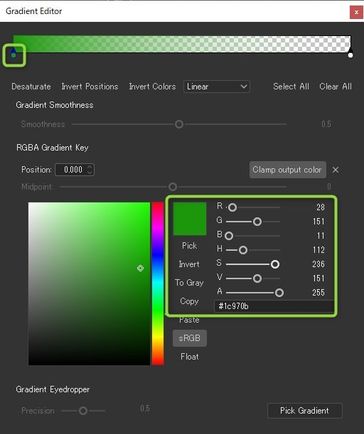The width and height of the screenshot is (364, 434).
Task: Click the Position spinner arrows
Action: tap(89, 169)
